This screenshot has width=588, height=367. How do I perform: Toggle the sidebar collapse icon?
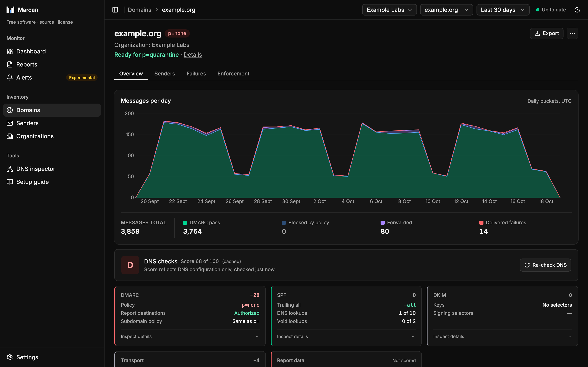pos(115,10)
